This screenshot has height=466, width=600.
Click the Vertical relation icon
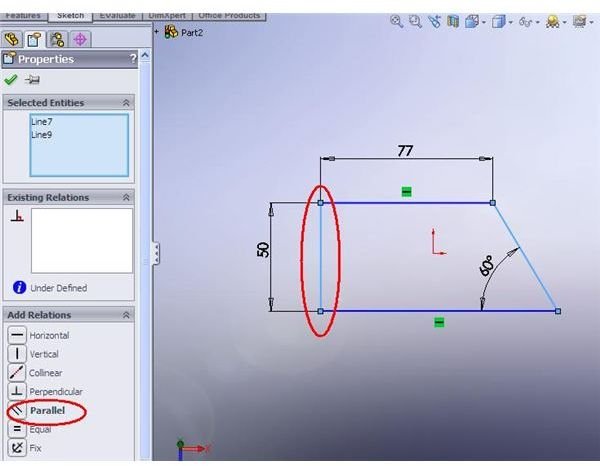click(x=17, y=354)
